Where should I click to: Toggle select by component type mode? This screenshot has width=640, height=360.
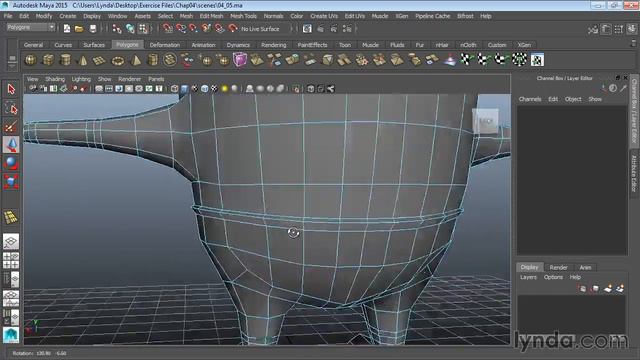coord(143,29)
